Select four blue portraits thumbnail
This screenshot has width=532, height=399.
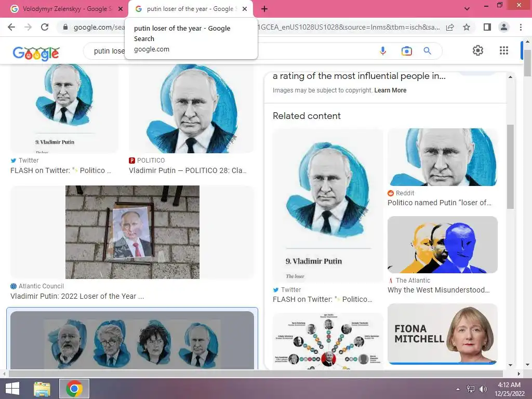click(132, 340)
